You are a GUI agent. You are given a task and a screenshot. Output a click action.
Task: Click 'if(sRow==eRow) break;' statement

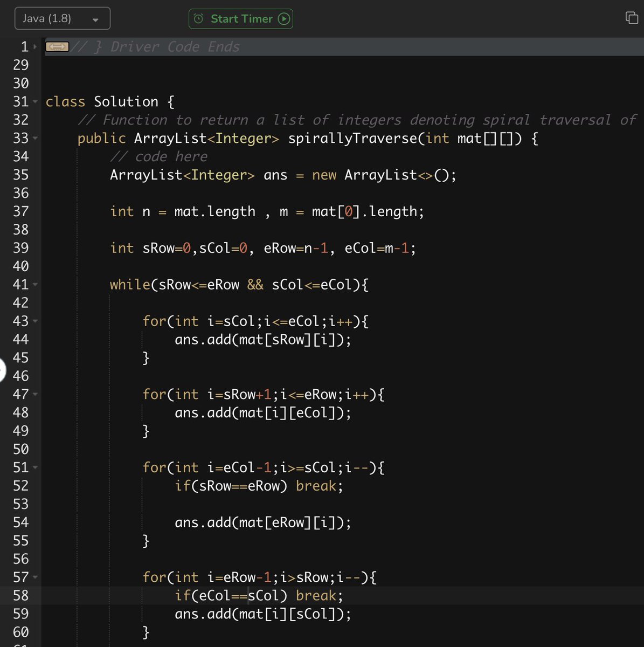259,486
